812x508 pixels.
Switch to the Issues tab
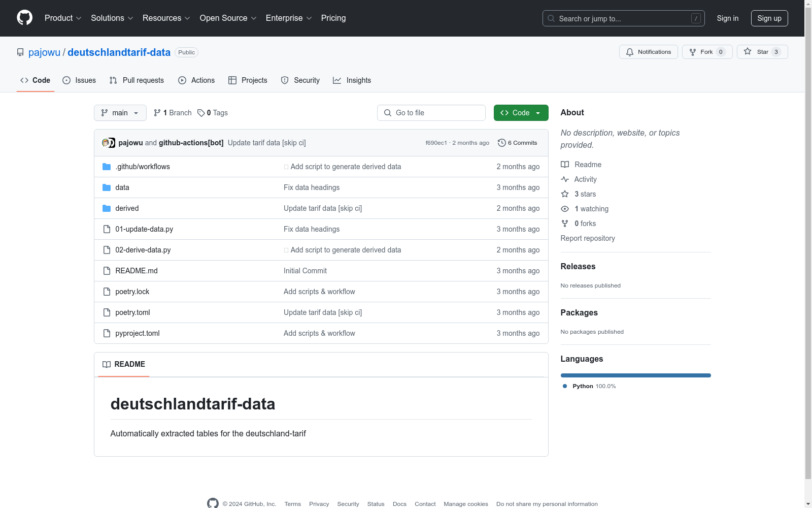79,80
